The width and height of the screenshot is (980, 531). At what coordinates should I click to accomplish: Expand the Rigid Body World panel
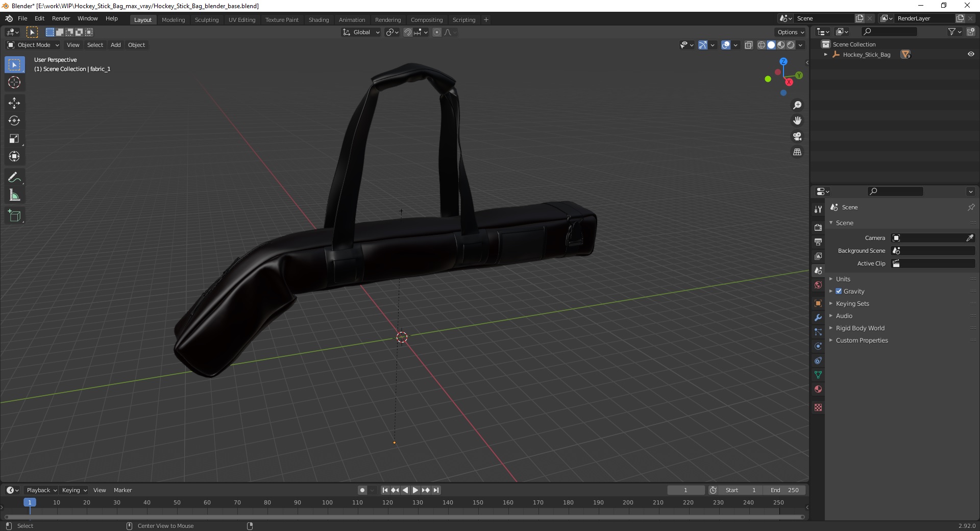click(860, 328)
